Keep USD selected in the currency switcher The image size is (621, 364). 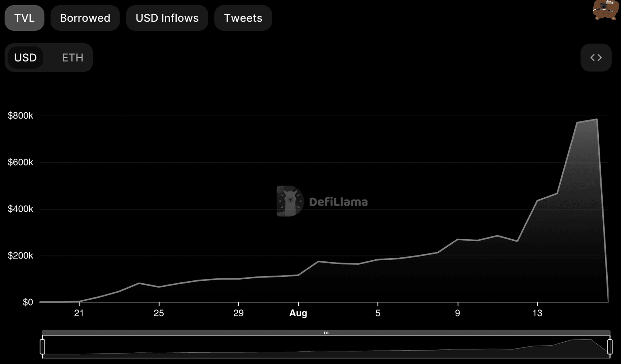click(26, 57)
